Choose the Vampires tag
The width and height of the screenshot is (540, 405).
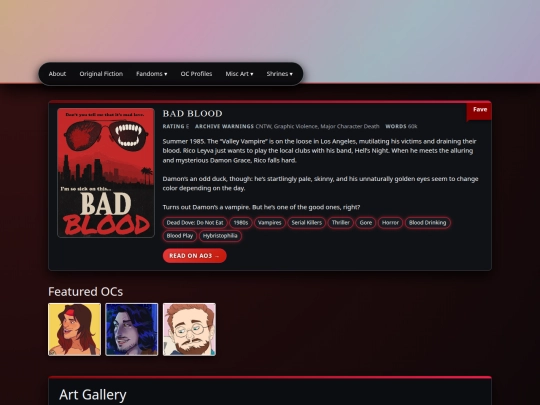270,223
